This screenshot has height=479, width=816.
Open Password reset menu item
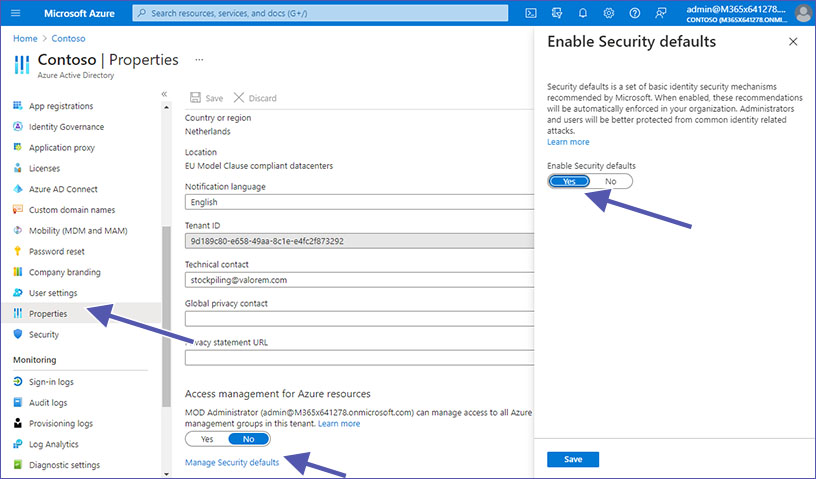(57, 251)
